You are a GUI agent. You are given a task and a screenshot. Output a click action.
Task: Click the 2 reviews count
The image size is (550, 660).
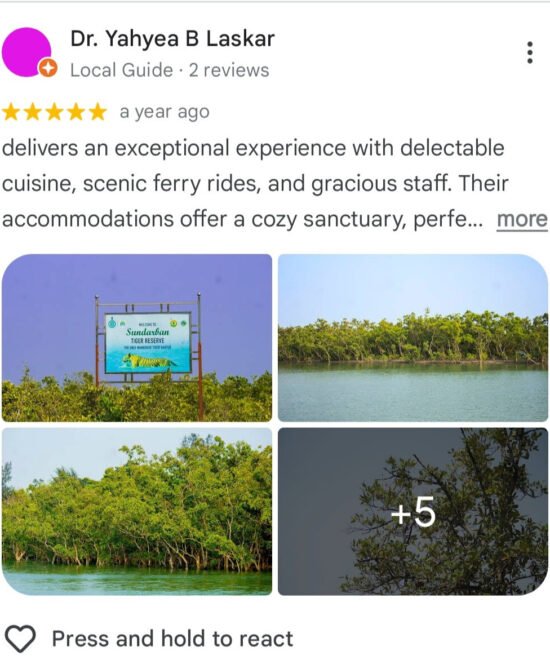(x=229, y=70)
